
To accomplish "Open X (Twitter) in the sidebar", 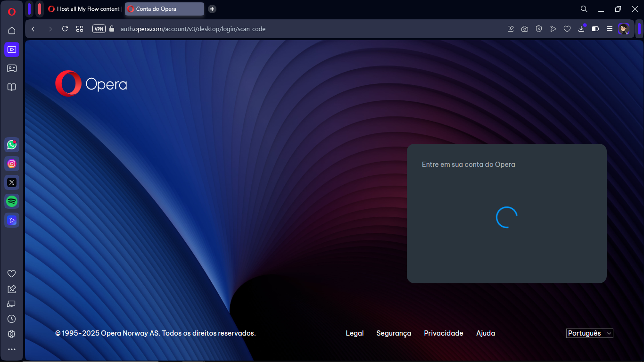I will (12, 182).
